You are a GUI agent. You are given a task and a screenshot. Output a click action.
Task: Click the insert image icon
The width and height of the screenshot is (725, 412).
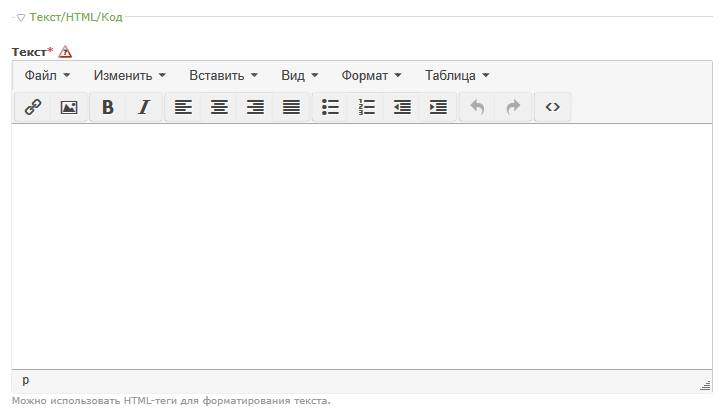[x=69, y=107]
